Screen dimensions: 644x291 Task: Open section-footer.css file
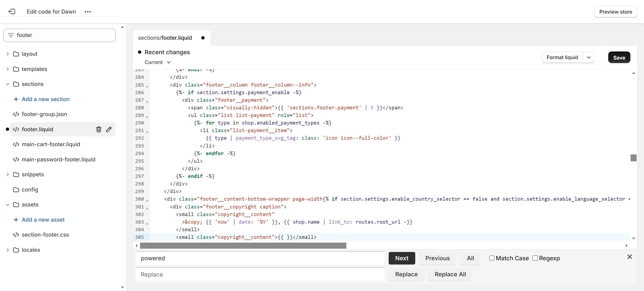tap(45, 235)
